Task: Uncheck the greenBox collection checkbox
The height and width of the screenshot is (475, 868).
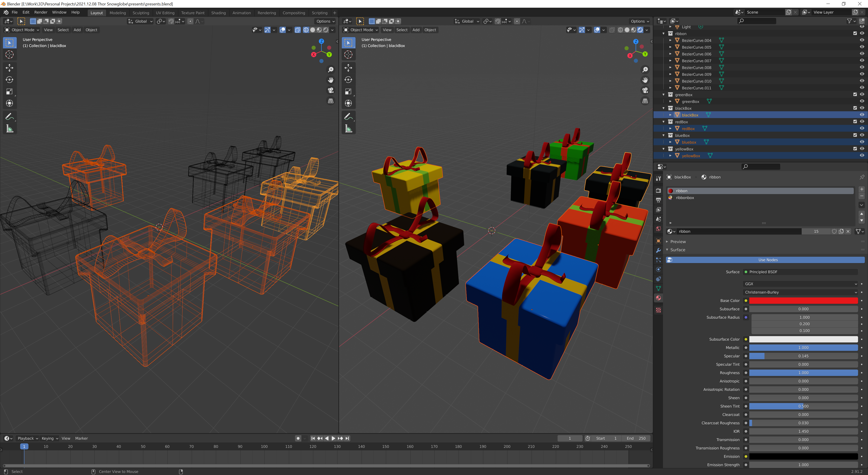Action: (x=855, y=95)
